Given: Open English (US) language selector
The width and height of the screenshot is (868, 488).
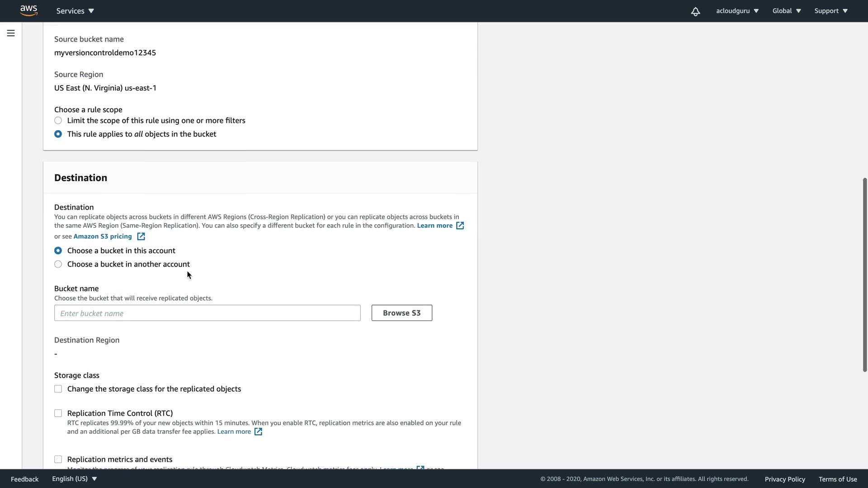Looking at the screenshot, I should pyautogui.click(x=74, y=479).
